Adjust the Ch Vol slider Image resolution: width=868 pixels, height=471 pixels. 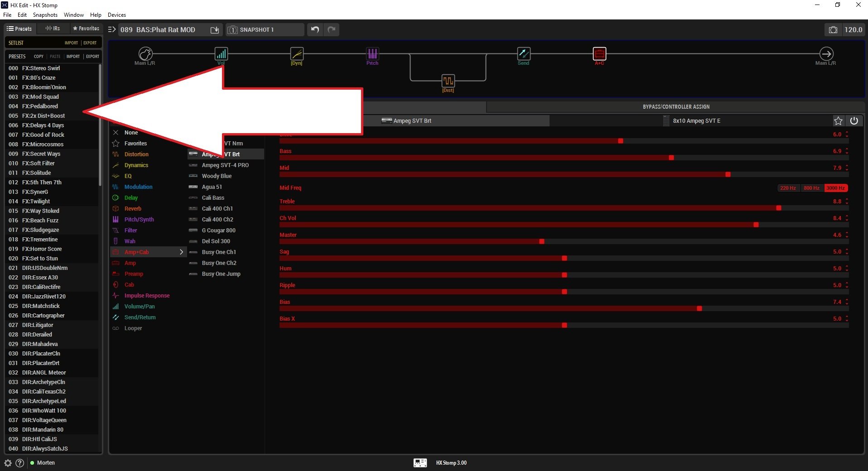[564, 225]
